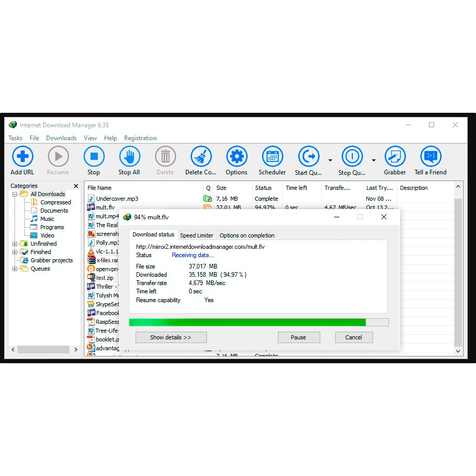Click the Delete Completed broom icon

[201, 157]
